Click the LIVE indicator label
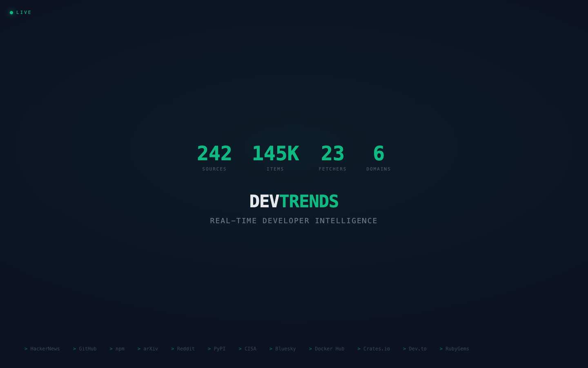 point(24,13)
